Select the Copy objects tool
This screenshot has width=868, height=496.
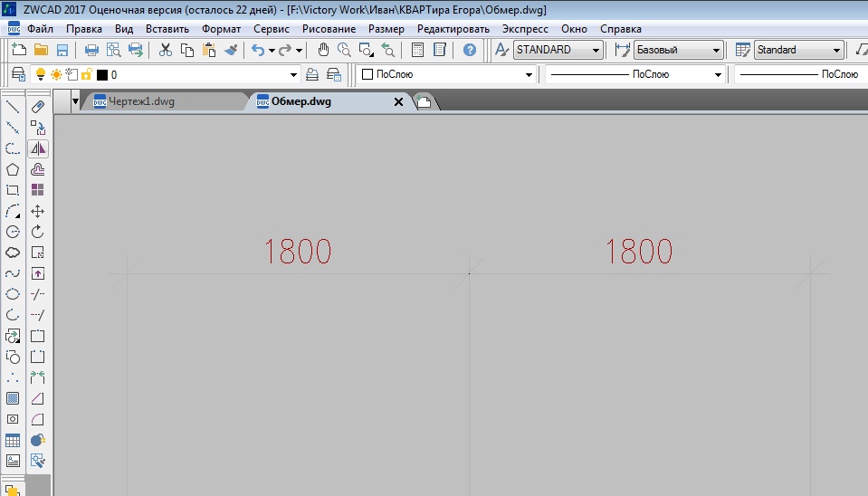coord(38,128)
